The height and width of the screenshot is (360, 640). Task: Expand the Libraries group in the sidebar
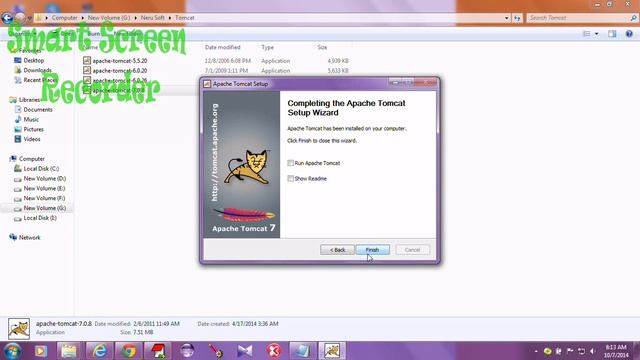click(x=29, y=100)
